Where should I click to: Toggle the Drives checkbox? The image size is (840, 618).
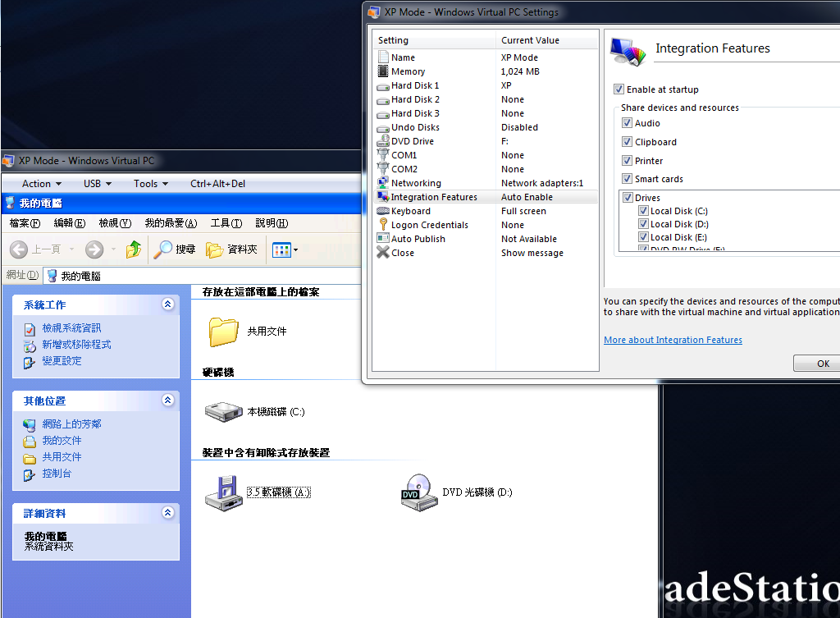coord(628,197)
